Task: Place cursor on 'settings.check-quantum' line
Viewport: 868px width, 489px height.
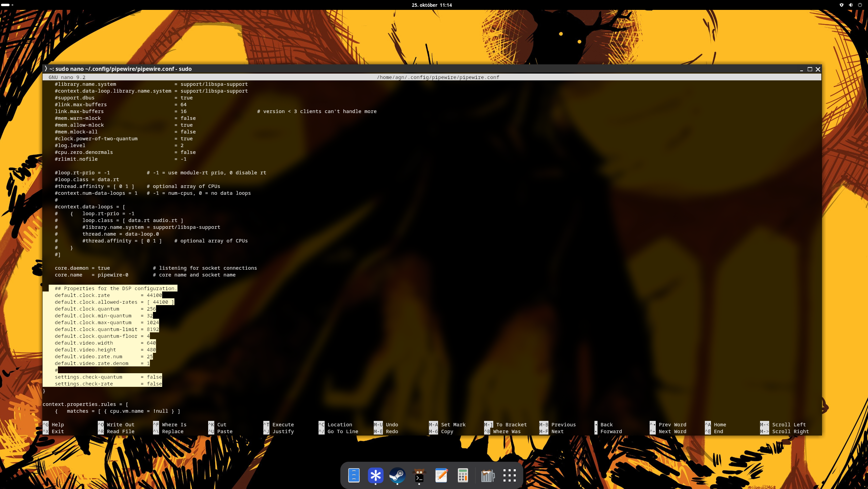Action: click(x=108, y=377)
